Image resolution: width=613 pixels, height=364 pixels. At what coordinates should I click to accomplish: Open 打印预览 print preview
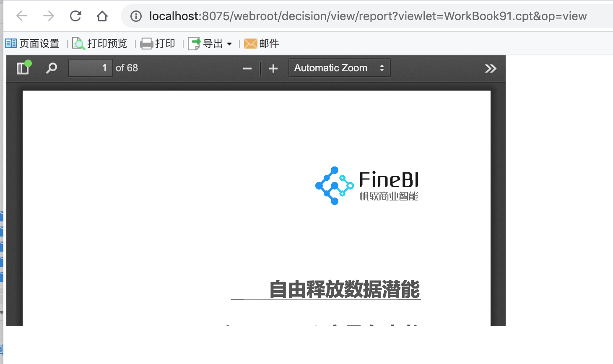(99, 43)
